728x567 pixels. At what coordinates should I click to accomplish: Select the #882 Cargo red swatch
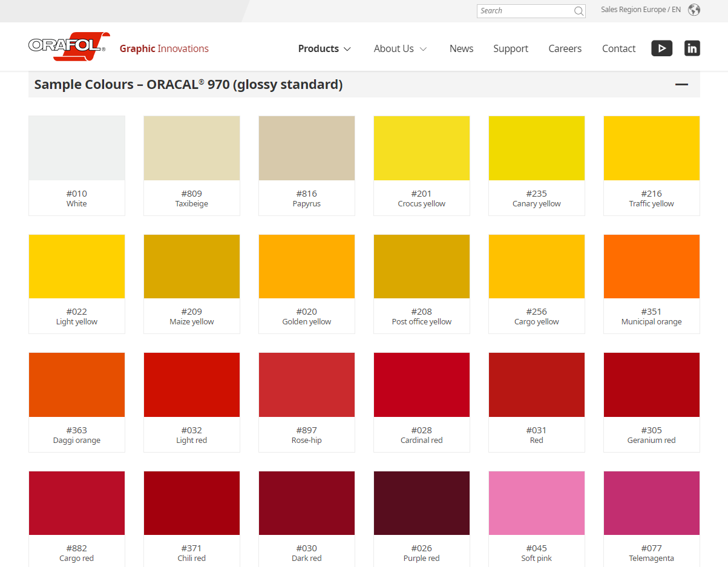point(77,519)
